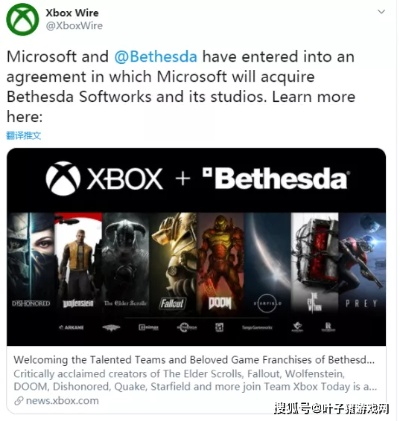Click the Bethesda logo in banner

tap(275, 178)
